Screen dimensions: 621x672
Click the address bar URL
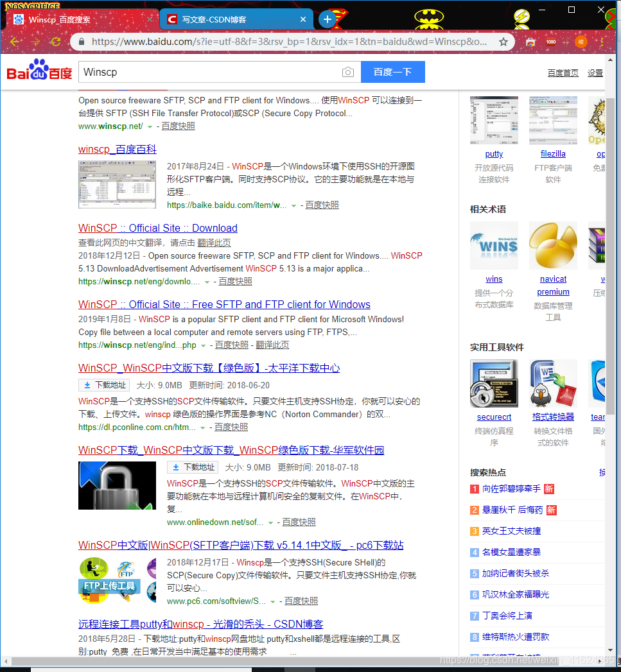tap(289, 42)
